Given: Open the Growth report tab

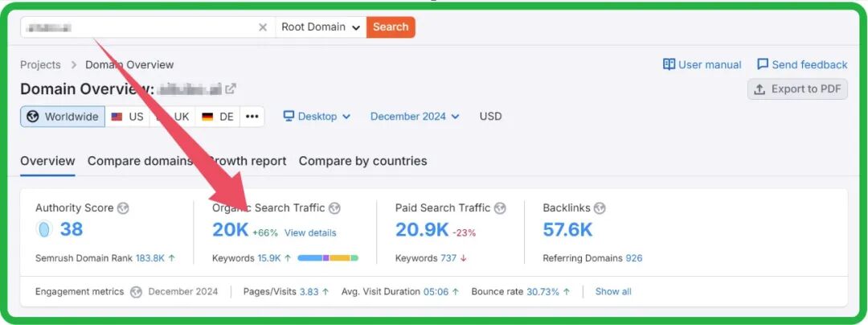Looking at the screenshot, I should (x=246, y=161).
